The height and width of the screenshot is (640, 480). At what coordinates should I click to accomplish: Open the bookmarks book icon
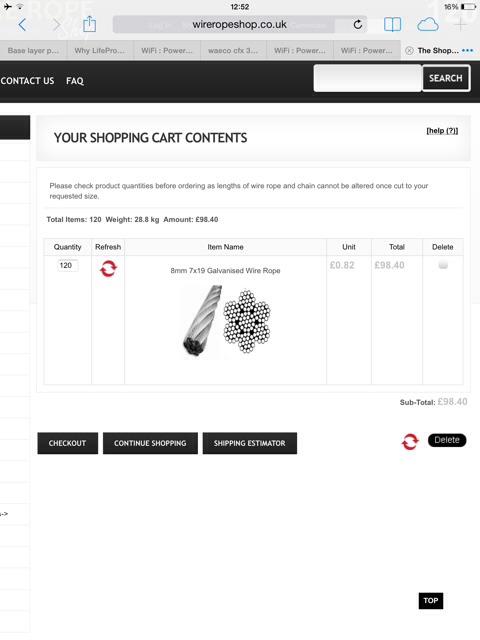392,25
